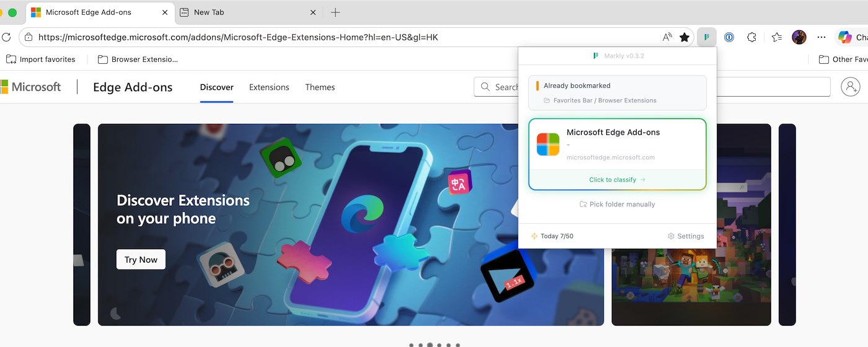This screenshot has height=347, width=868.
Task: Click the green window maximize button
Action: (x=12, y=12)
